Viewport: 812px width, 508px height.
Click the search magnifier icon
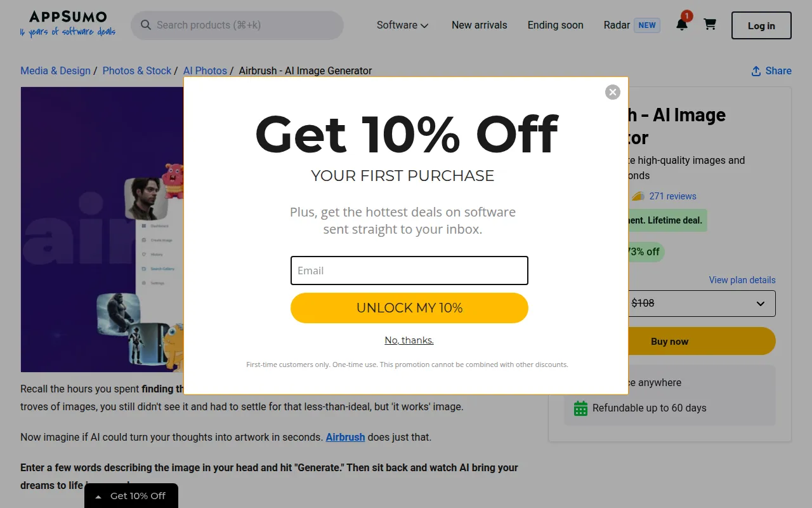[146, 25]
